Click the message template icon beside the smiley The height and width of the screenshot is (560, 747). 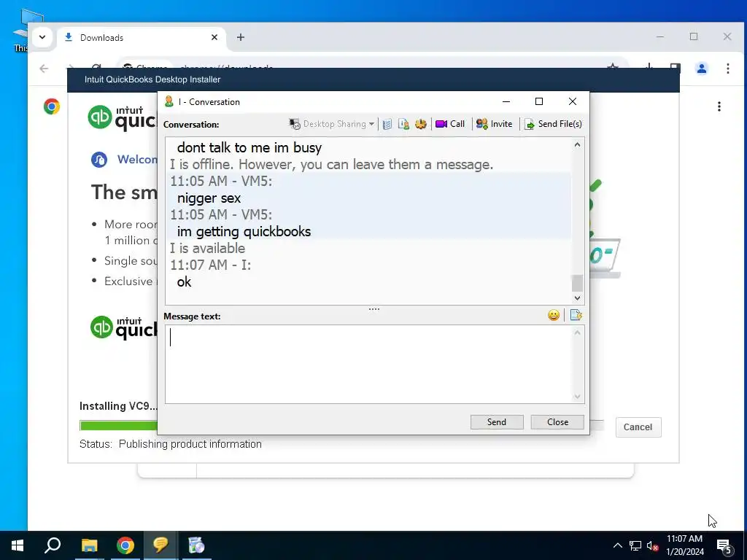pyautogui.click(x=576, y=315)
